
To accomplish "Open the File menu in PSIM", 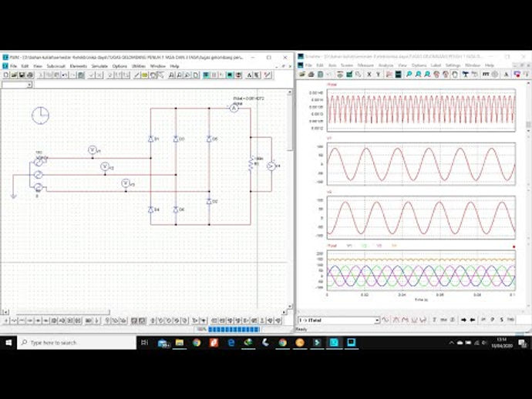I will (x=13, y=66).
